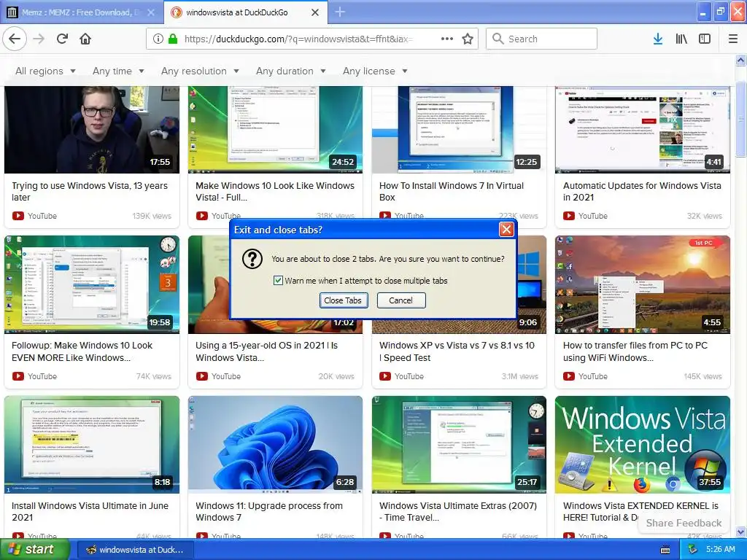Click windowsvista at Duck taskbar button
747x560 pixels.
135,550
